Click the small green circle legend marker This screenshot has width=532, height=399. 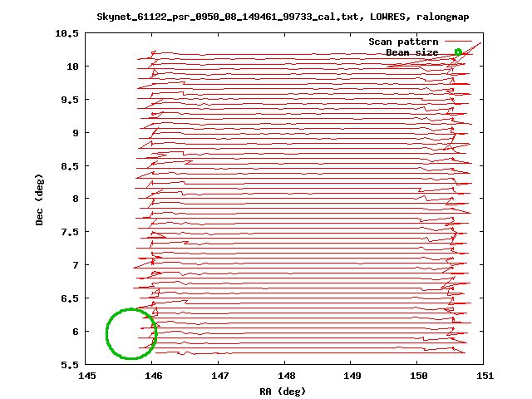(x=458, y=52)
